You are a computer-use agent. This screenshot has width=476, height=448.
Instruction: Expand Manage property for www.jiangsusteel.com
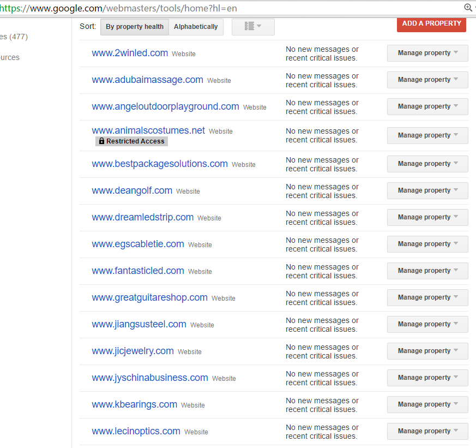coord(427,324)
